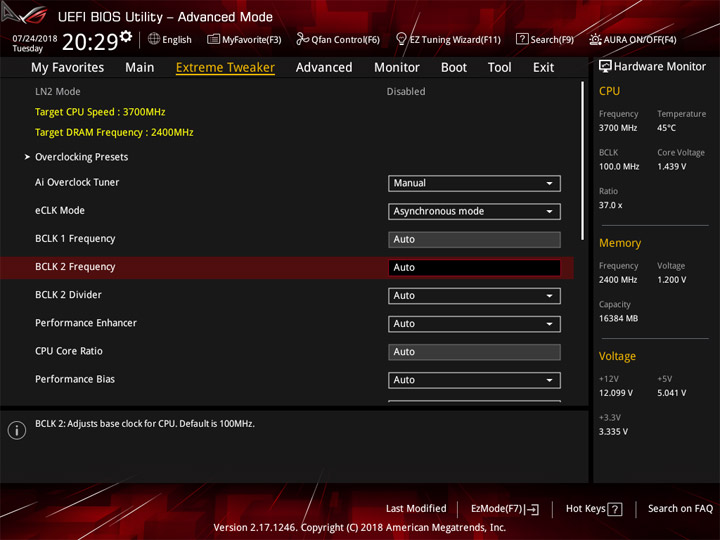
Task: Click the BCLK 2 Frequency field
Action: pyautogui.click(x=474, y=268)
